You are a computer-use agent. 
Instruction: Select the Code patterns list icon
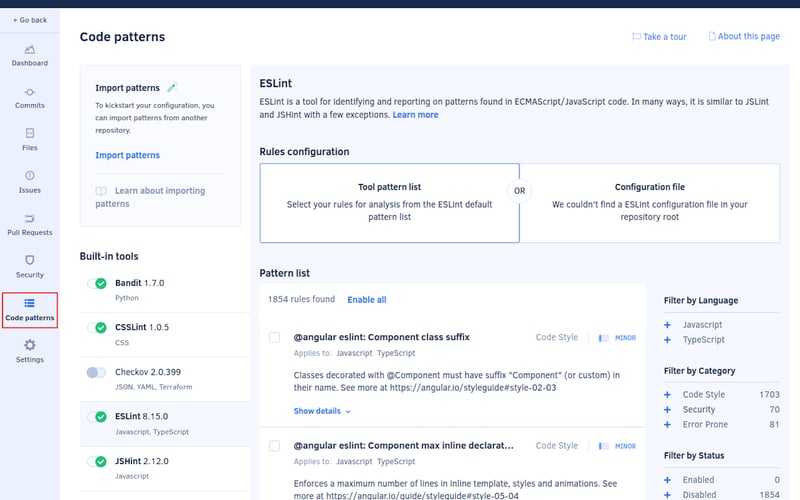30,303
